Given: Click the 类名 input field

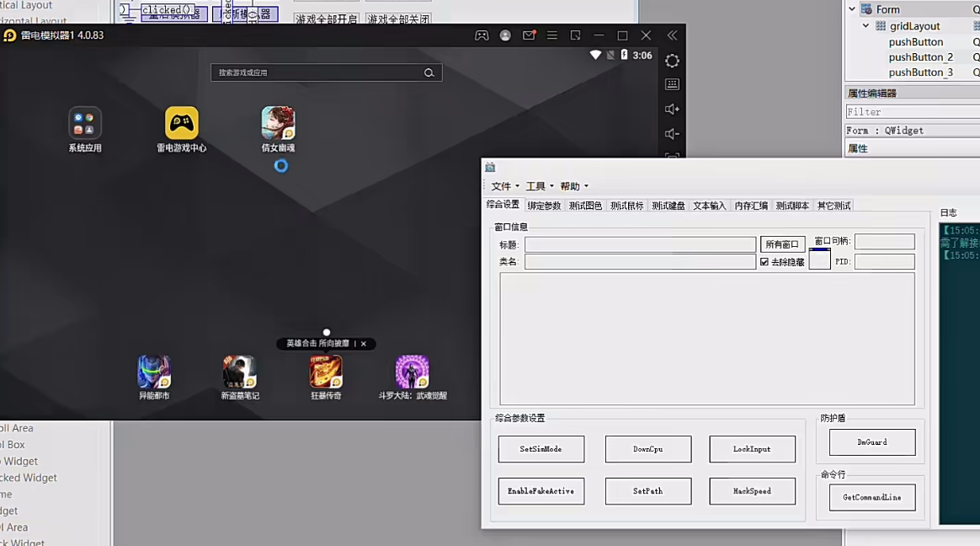Looking at the screenshot, I should (640, 261).
